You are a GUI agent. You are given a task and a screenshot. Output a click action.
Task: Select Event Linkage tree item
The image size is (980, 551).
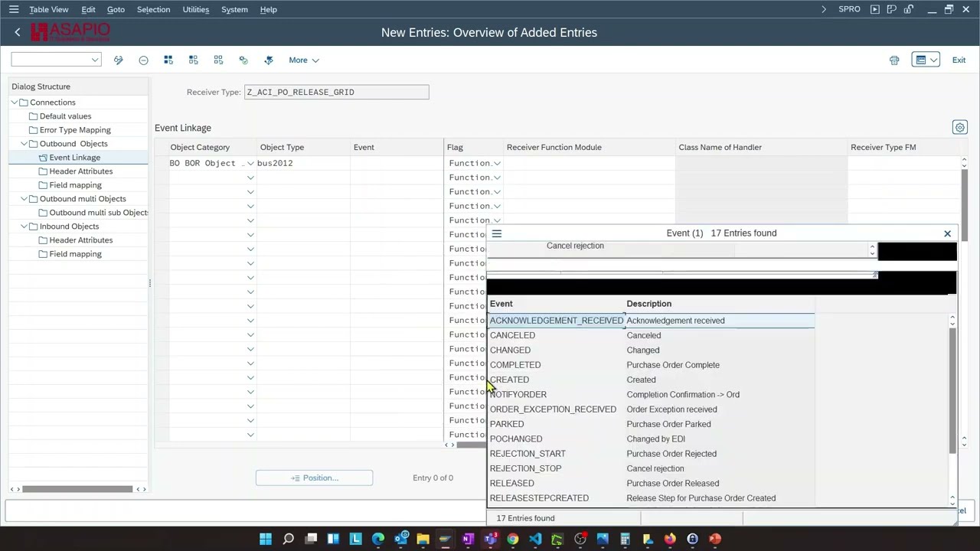(74, 158)
